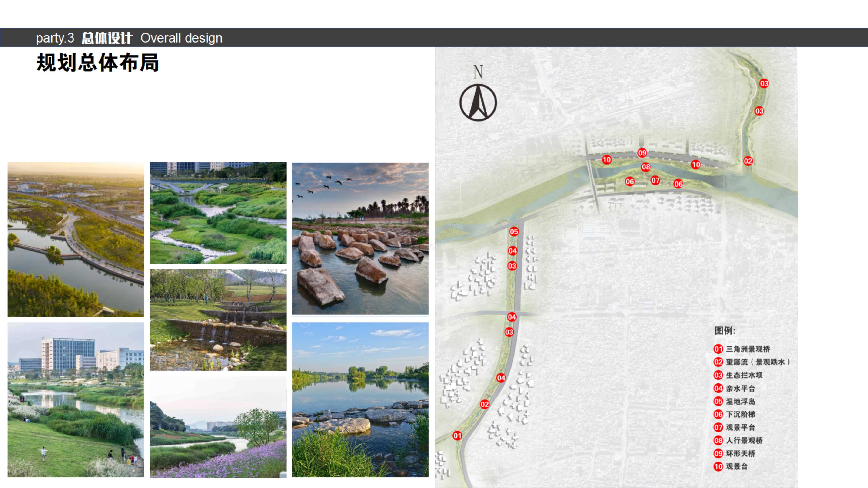Open the office buildings riverside lawn photo

[x=76, y=400]
